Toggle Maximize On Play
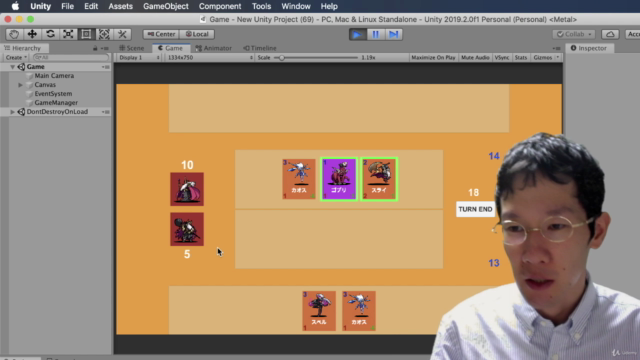 pyautogui.click(x=433, y=58)
